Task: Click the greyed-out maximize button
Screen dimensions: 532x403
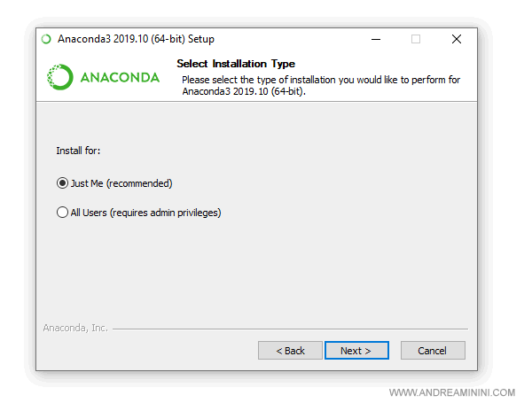Action: point(416,39)
